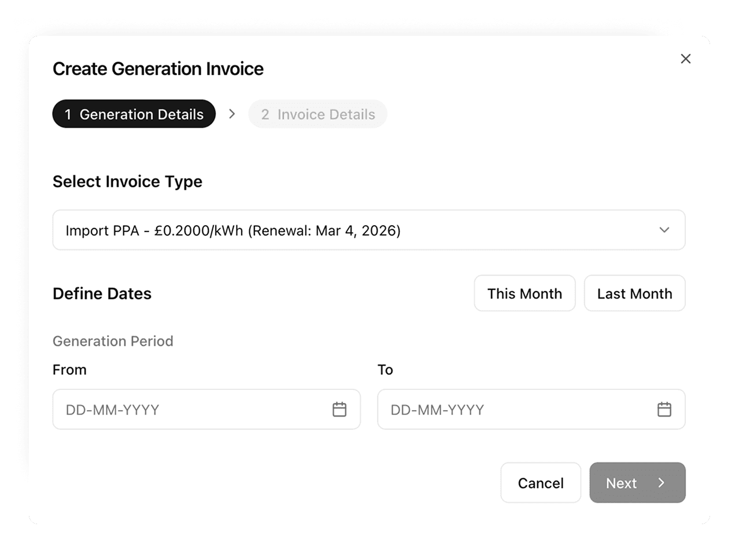739x560 pixels.
Task: Focus the From date DD-MM-YYYY field
Action: point(191,410)
